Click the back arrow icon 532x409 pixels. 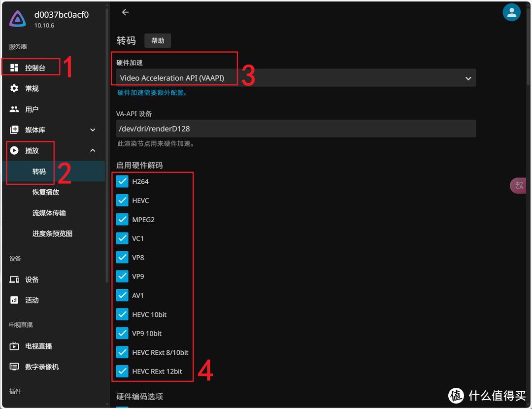[125, 12]
